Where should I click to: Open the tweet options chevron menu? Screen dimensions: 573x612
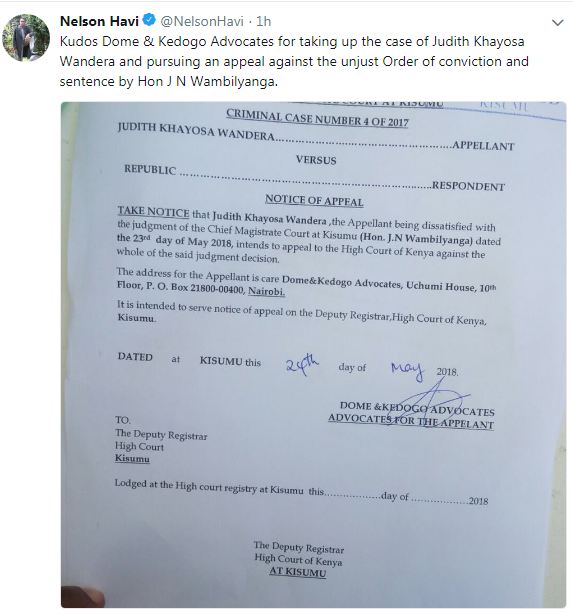[x=557, y=23]
